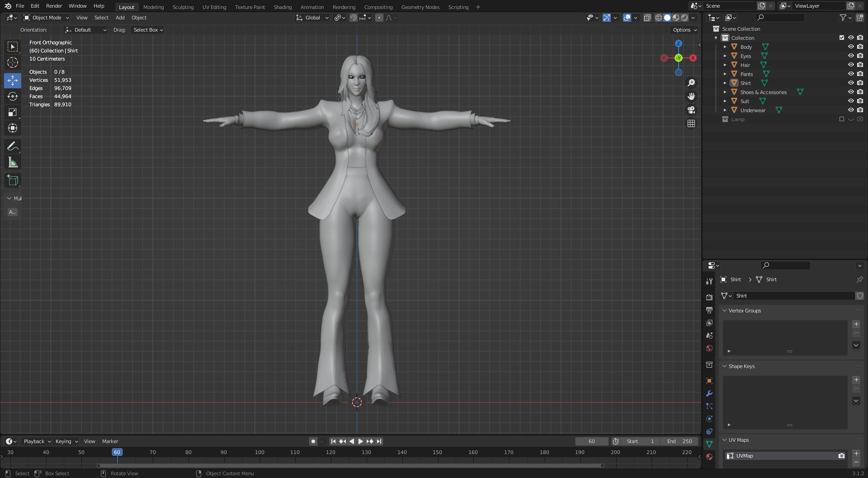Click the End frame 250 field
Viewport: 868px width, 478px height.
tap(679, 441)
